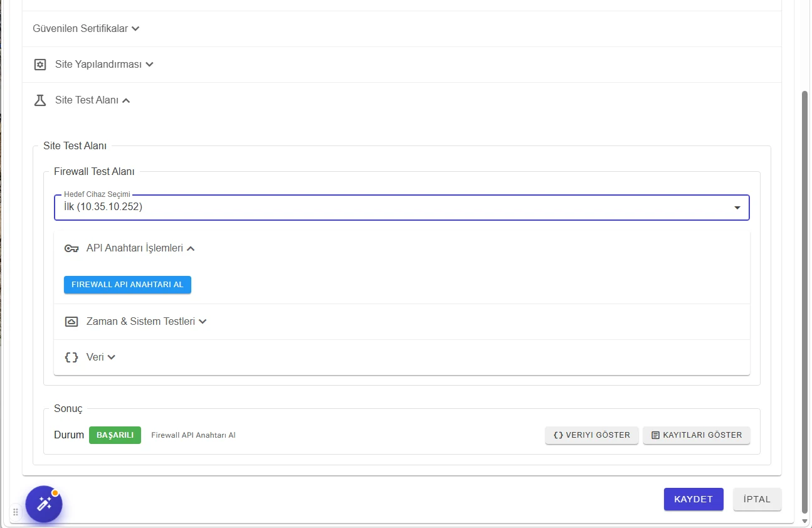Click the 'Sonuç' section heading
812x528 pixels.
coord(68,409)
